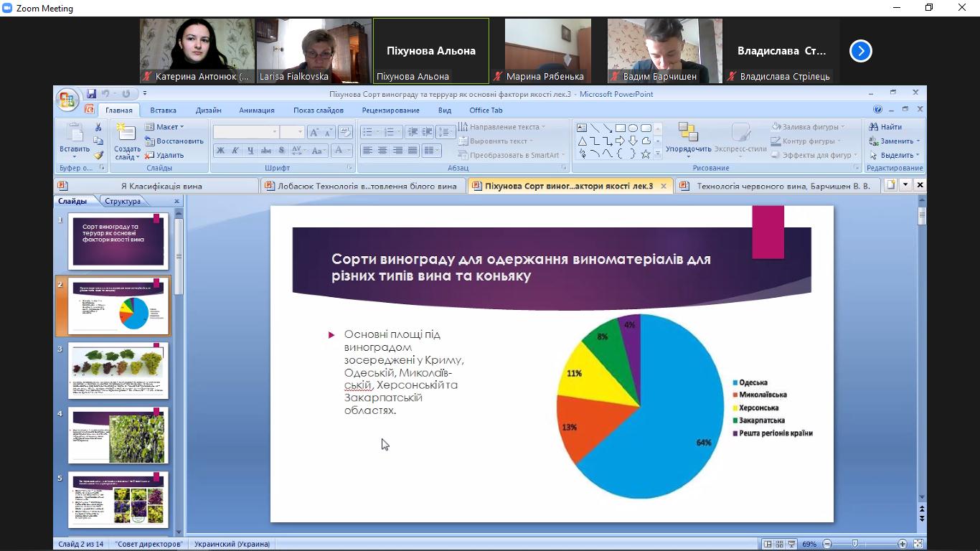Save the presentation with the floppy icon

[91, 94]
